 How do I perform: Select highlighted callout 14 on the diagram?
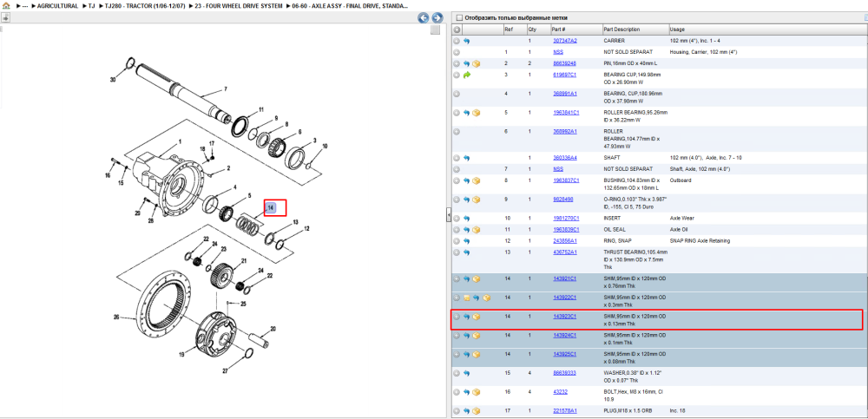point(271,207)
